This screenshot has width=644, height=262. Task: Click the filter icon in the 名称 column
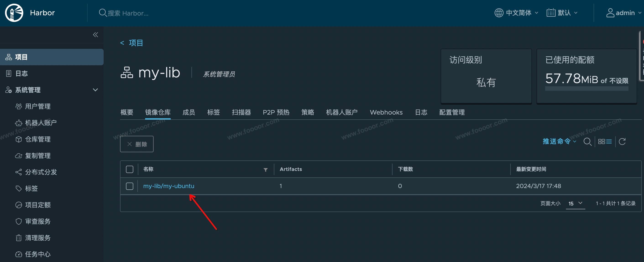[x=265, y=170]
